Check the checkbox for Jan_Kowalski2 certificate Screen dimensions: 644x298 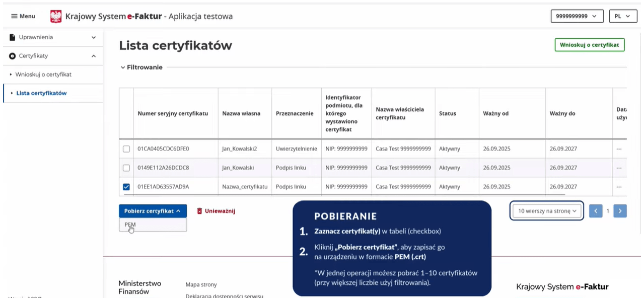pyautogui.click(x=126, y=148)
